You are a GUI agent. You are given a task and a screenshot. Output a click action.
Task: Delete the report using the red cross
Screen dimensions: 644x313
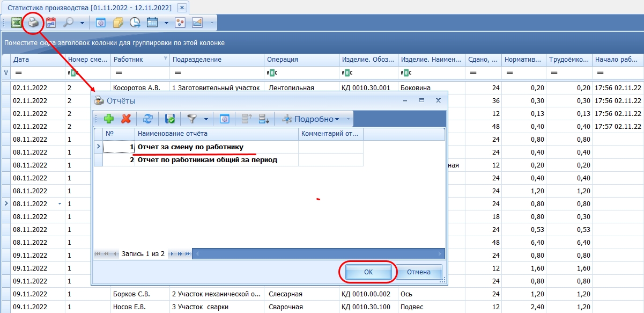(127, 119)
